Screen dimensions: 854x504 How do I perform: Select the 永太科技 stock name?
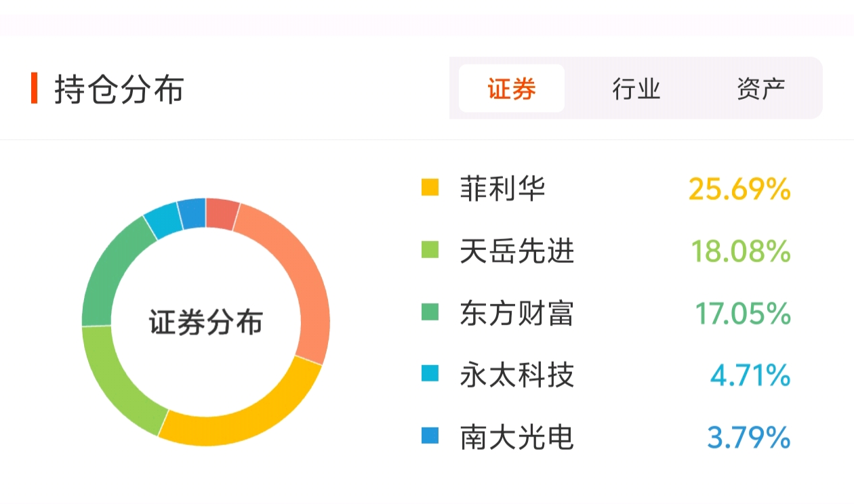(517, 374)
